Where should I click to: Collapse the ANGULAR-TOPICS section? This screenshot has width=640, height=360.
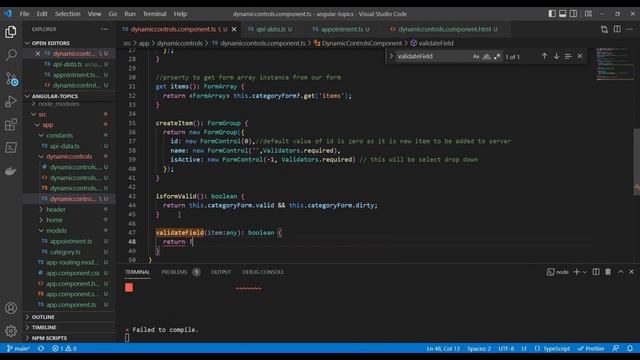pos(54,96)
